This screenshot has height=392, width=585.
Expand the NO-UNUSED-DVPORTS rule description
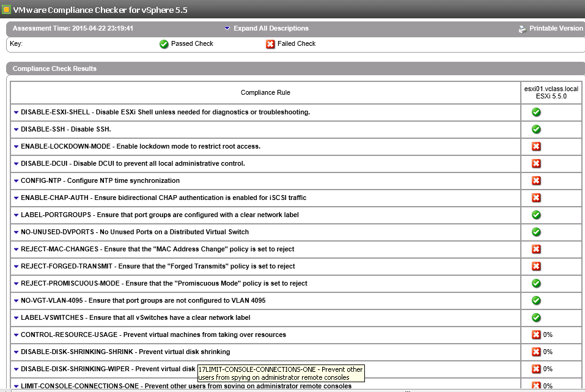pyautogui.click(x=16, y=232)
